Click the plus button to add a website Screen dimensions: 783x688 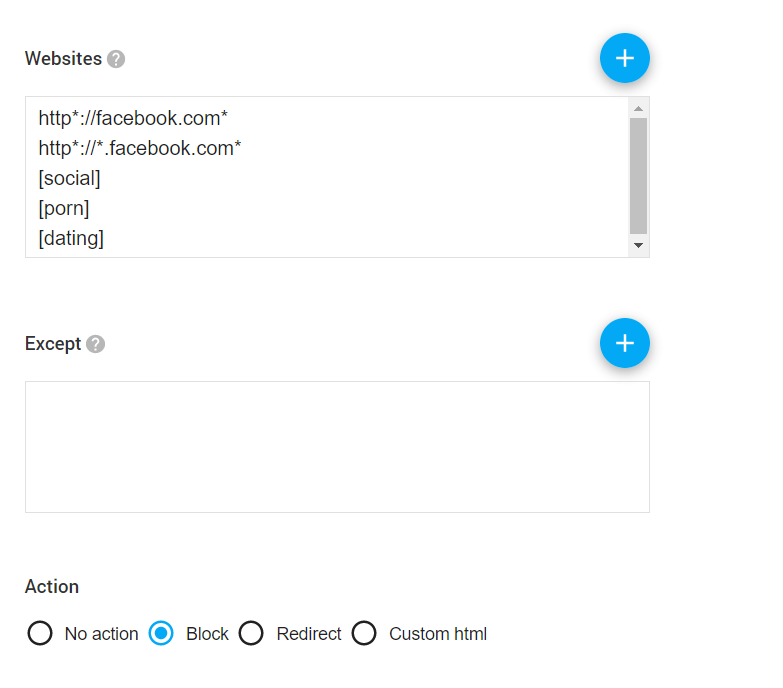coord(624,58)
